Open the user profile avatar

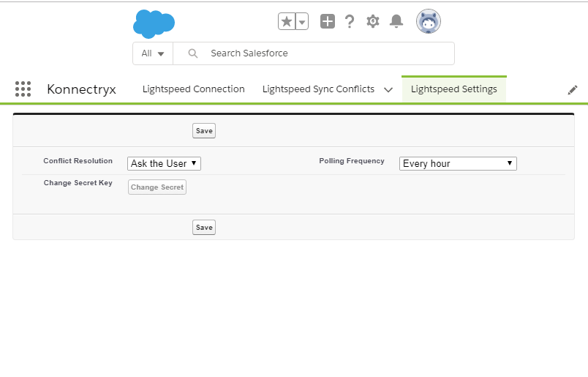429,22
